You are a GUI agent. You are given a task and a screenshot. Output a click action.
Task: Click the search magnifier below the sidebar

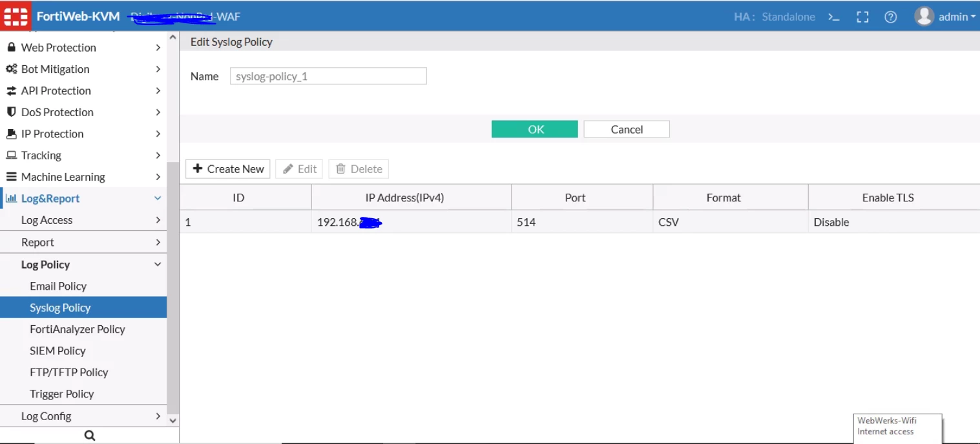(89, 434)
